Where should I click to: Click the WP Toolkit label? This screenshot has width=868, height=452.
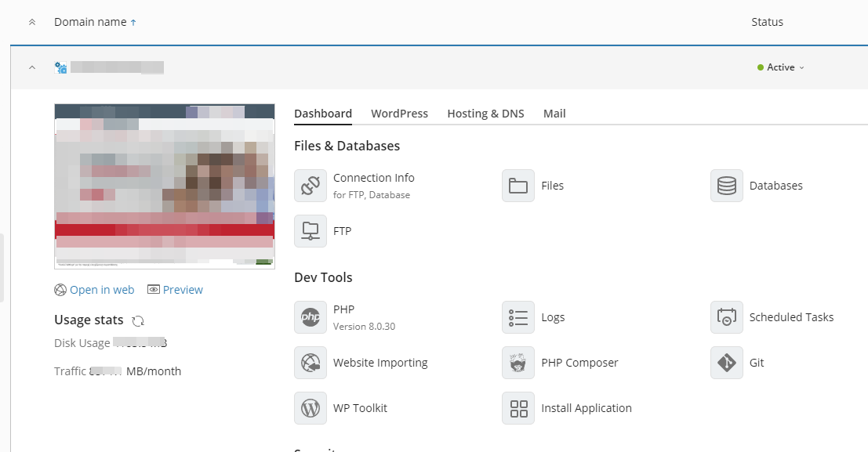pyautogui.click(x=360, y=408)
